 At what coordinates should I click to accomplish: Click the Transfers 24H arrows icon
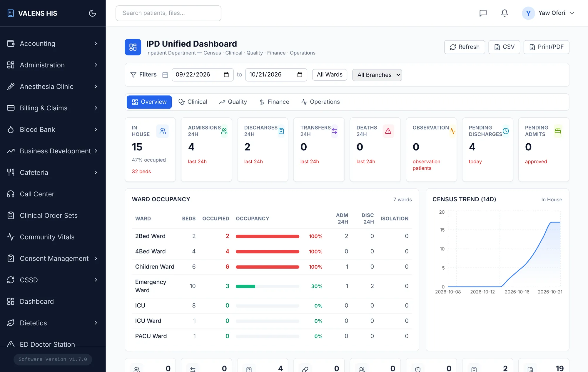click(x=334, y=131)
